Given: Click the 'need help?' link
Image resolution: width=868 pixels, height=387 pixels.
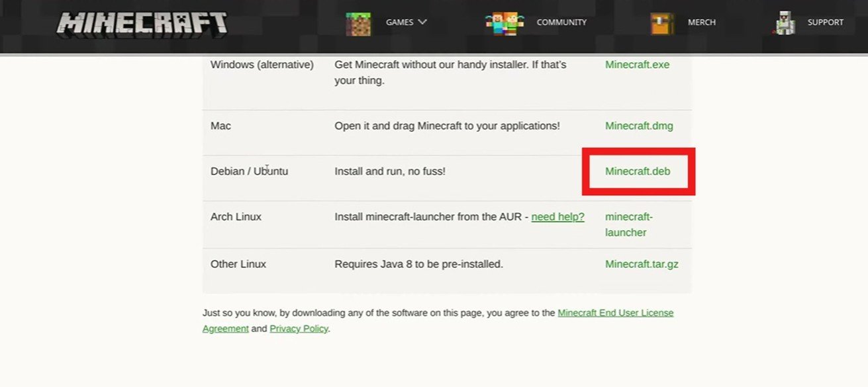Looking at the screenshot, I should point(557,216).
